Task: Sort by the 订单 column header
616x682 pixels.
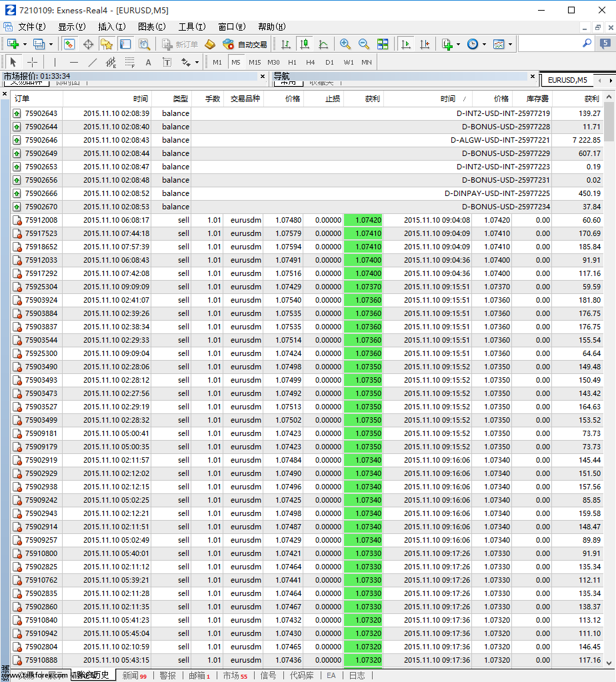Action: 37,99
